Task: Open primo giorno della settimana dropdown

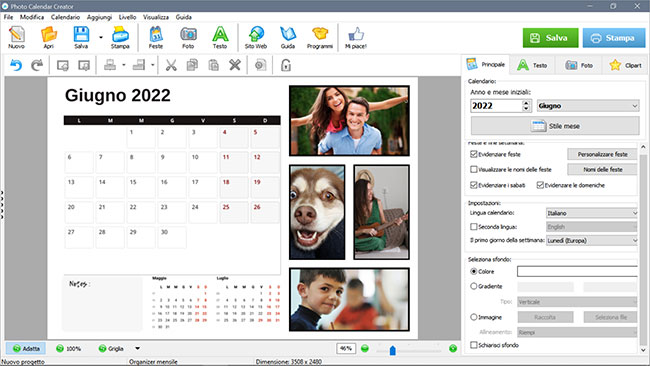Action: point(592,240)
